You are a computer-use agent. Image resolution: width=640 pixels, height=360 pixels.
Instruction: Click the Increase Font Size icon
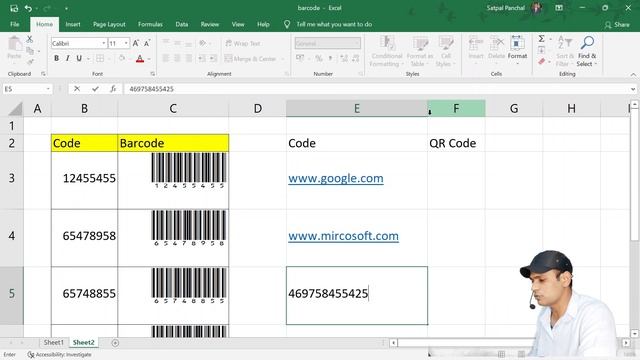pyautogui.click(x=136, y=43)
